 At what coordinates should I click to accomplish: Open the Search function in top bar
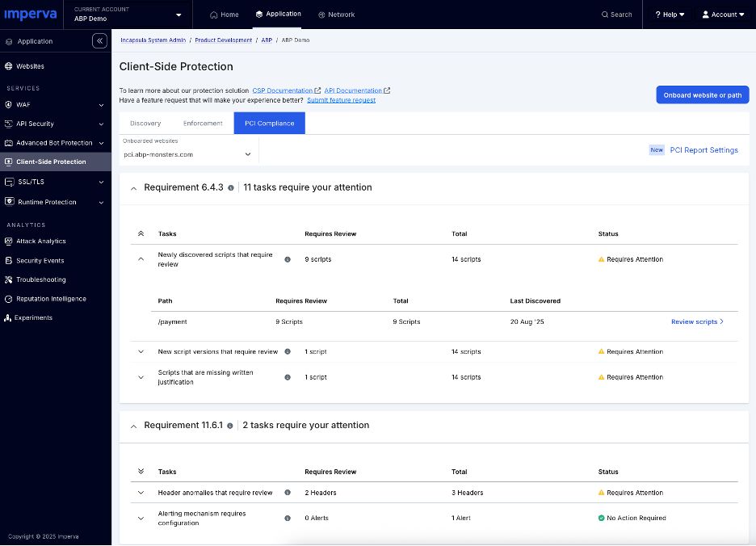click(616, 15)
